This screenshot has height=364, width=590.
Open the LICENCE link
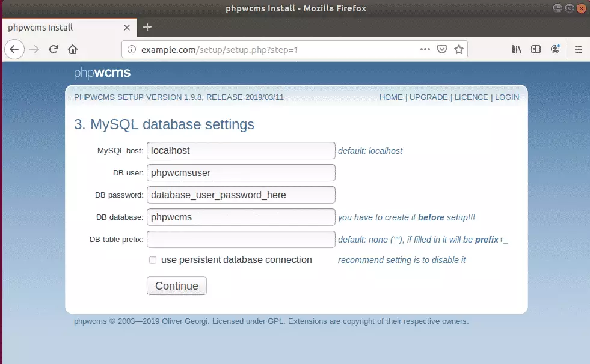click(471, 97)
